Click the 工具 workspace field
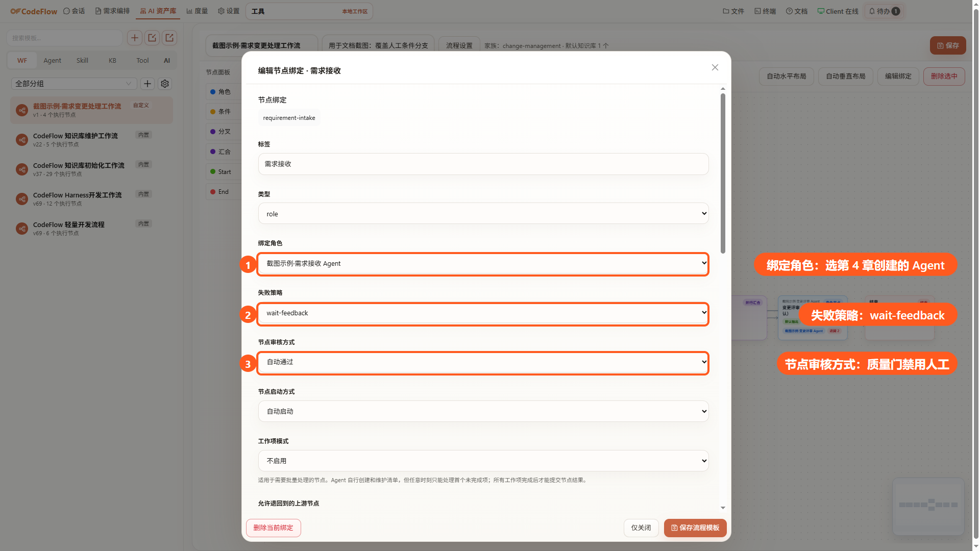The height and width of the screenshot is (551, 980). tap(309, 11)
